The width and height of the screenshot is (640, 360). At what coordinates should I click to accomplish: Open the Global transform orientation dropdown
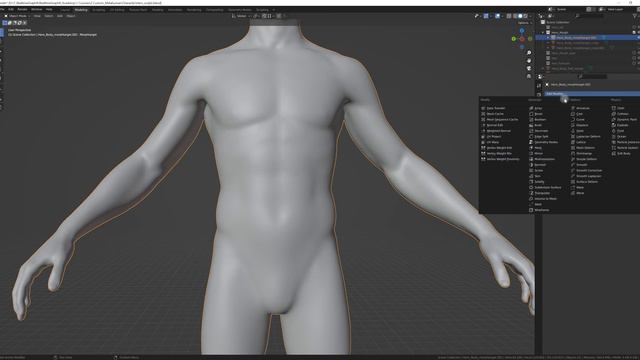[240, 16]
